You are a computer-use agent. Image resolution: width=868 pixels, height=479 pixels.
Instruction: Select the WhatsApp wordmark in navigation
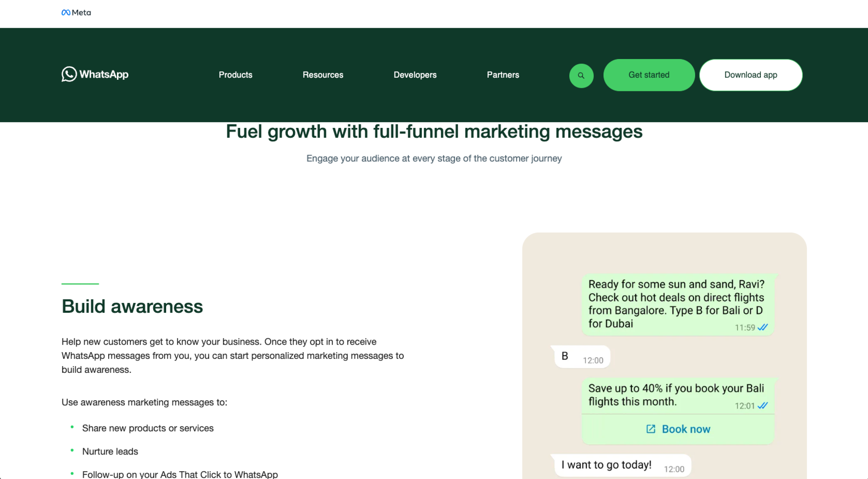tap(104, 74)
